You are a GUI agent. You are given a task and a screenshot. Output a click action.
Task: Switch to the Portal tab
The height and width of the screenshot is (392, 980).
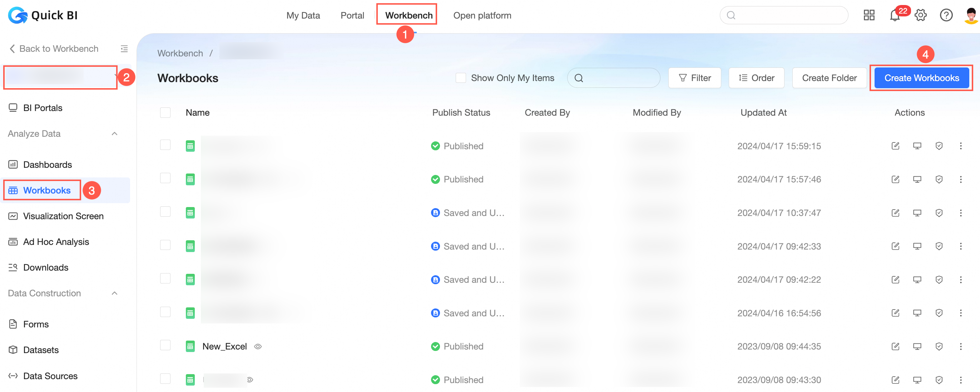click(352, 15)
